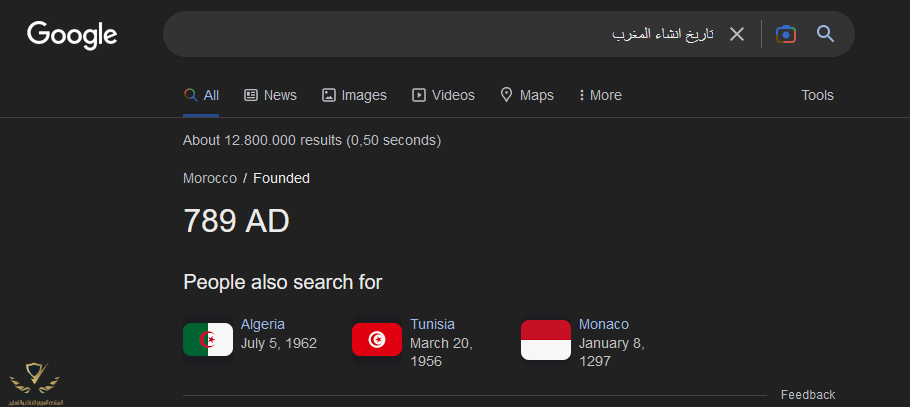Clear the search box with X
The height and width of the screenshot is (407, 910).
(x=737, y=34)
